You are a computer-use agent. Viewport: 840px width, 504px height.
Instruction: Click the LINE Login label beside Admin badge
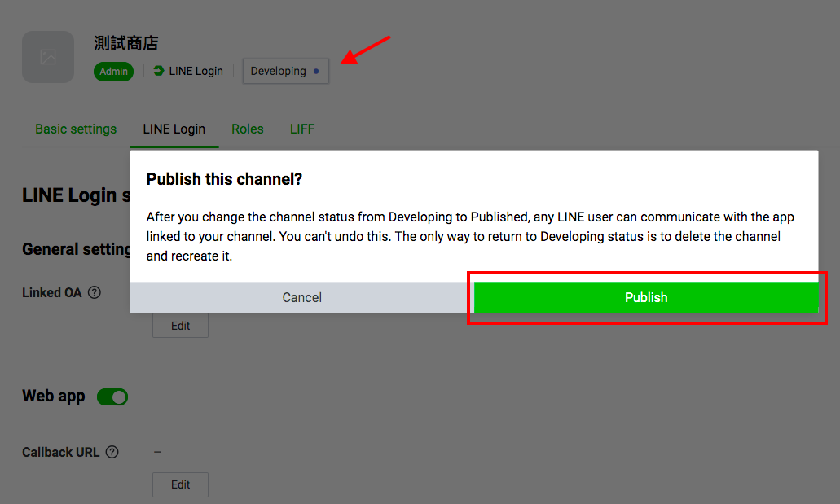click(x=196, y=71)
